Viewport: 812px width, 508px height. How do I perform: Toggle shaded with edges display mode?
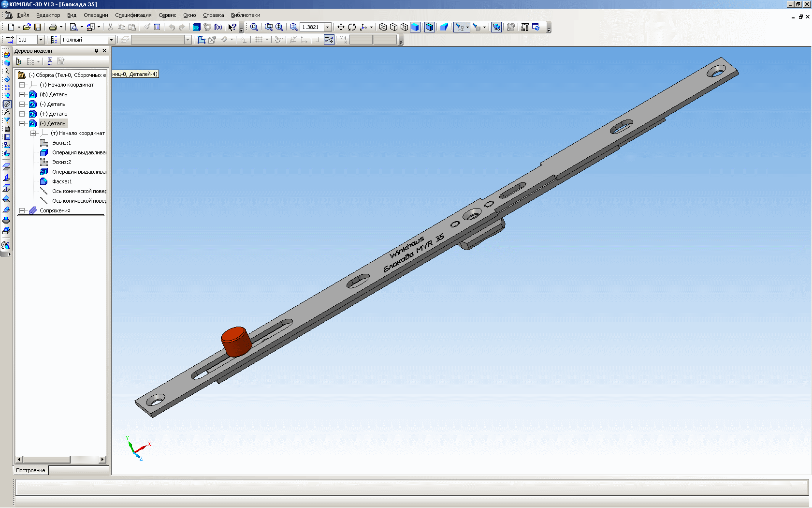[429, 27]
